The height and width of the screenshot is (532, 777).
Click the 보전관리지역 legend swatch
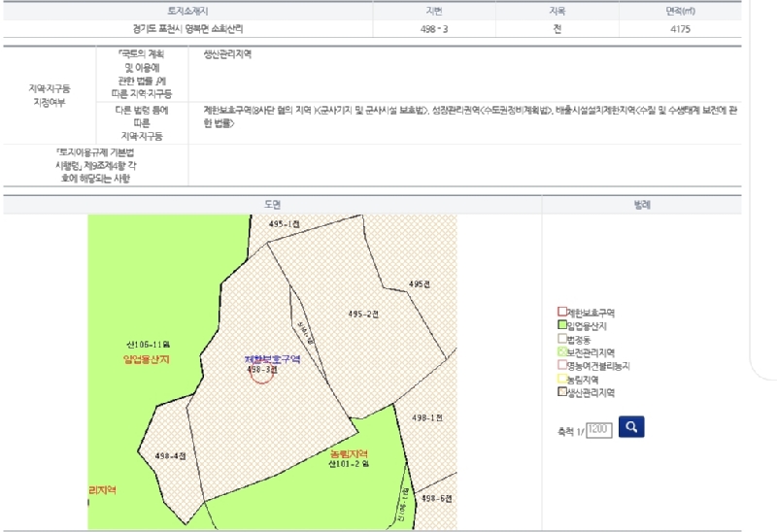pos(561,352)
